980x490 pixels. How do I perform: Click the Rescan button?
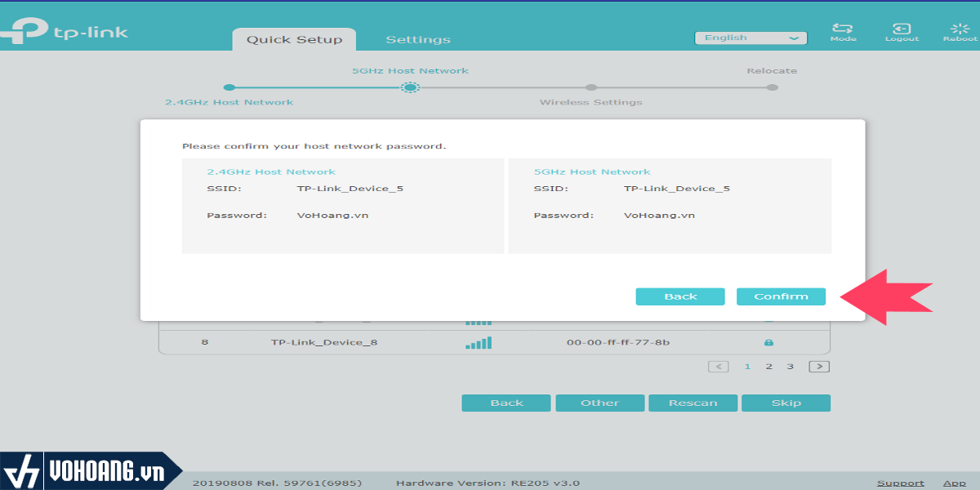693,403
